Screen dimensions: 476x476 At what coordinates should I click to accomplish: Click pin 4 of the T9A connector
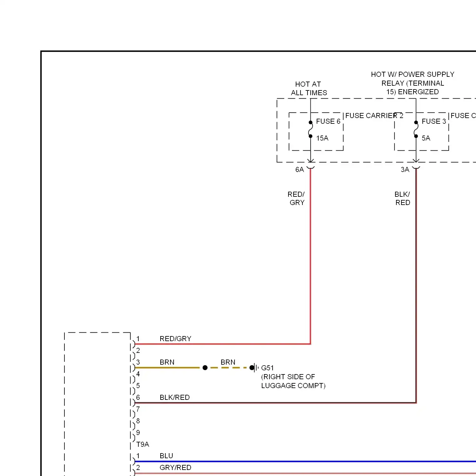(138, 374)
